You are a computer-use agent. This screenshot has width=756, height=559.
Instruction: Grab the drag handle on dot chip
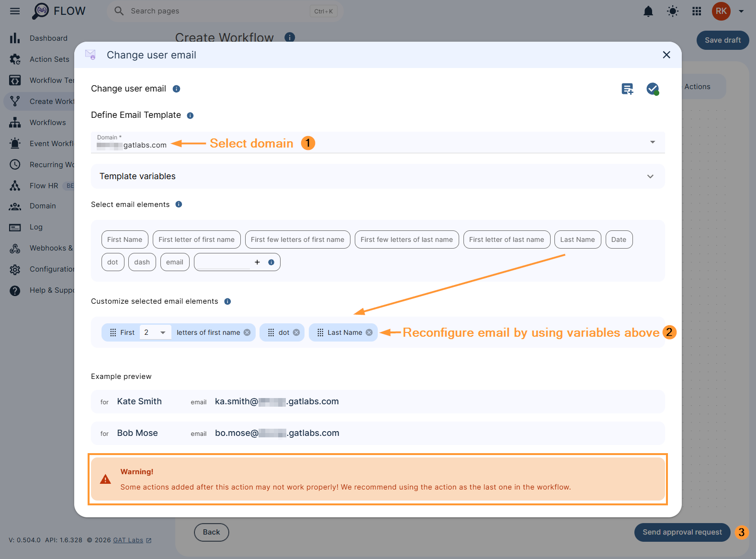point(271,332)
